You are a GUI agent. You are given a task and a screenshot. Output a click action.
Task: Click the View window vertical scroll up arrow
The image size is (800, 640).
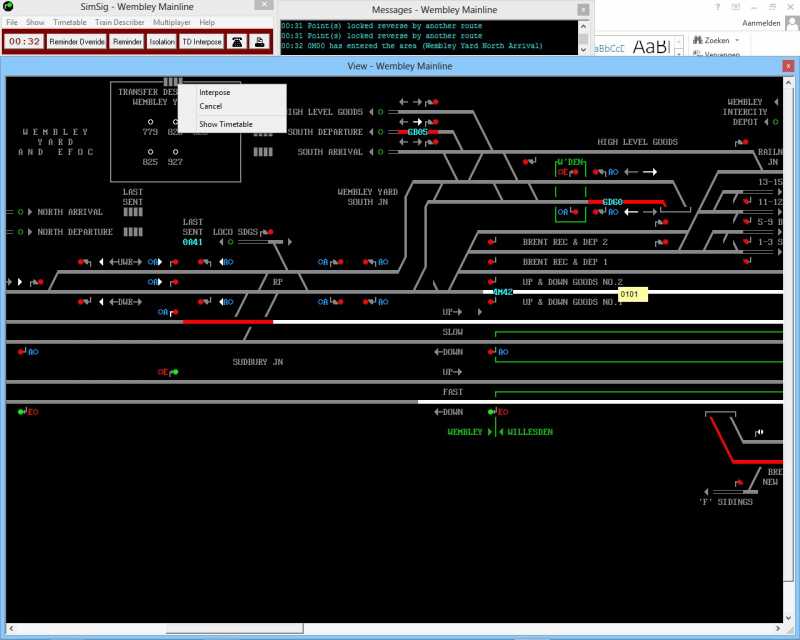[x=788, y=82]
